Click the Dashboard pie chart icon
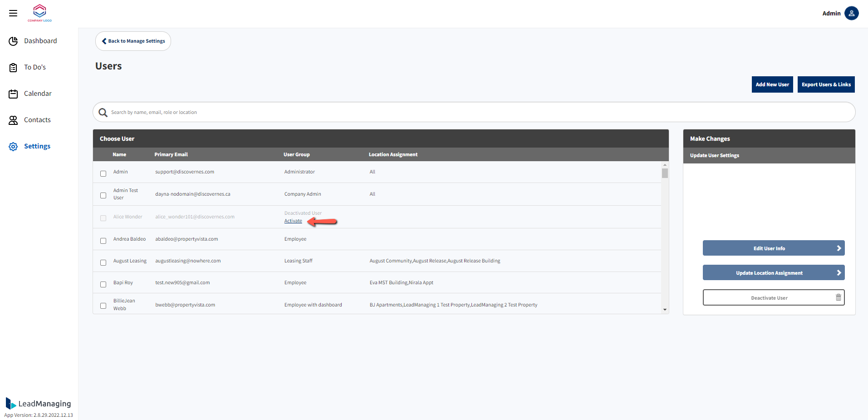868x420 pixels. click(x=13, y=41)
